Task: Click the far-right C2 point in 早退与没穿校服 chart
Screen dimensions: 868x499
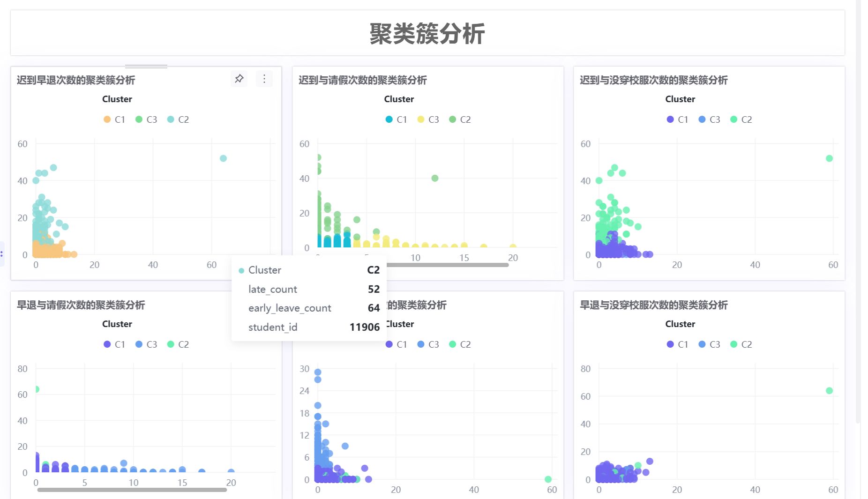Action: [830, 391]
